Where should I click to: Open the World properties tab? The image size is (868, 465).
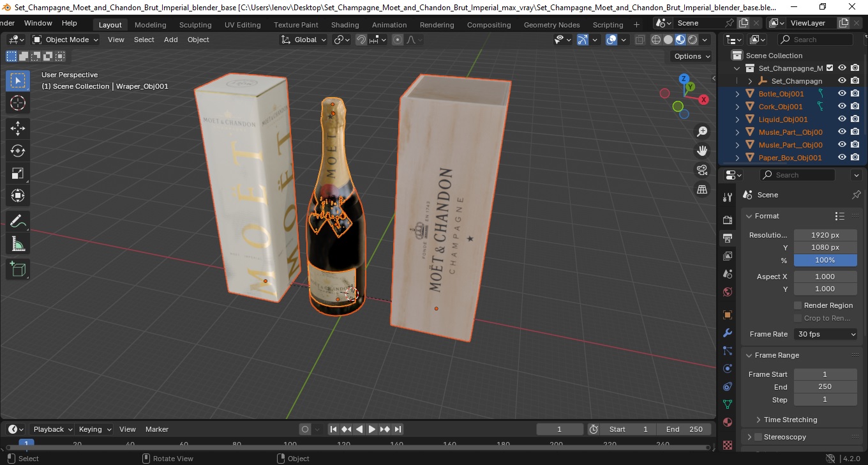(728, 292)
